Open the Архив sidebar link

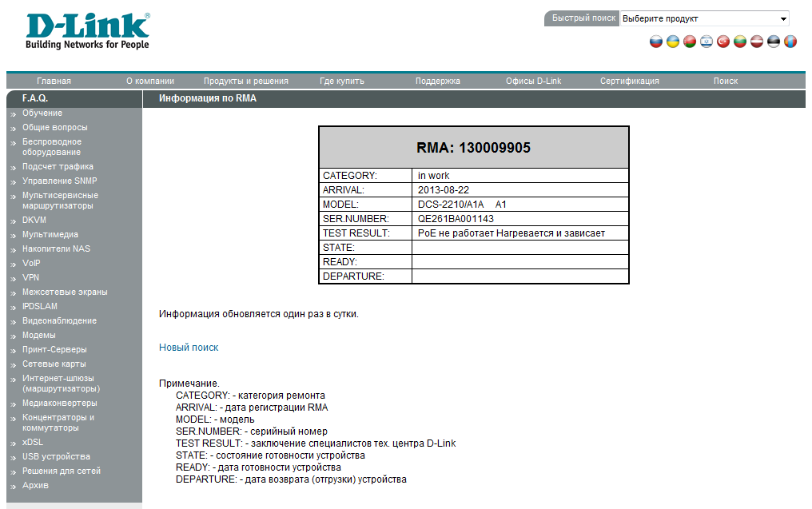pos(35,485)
